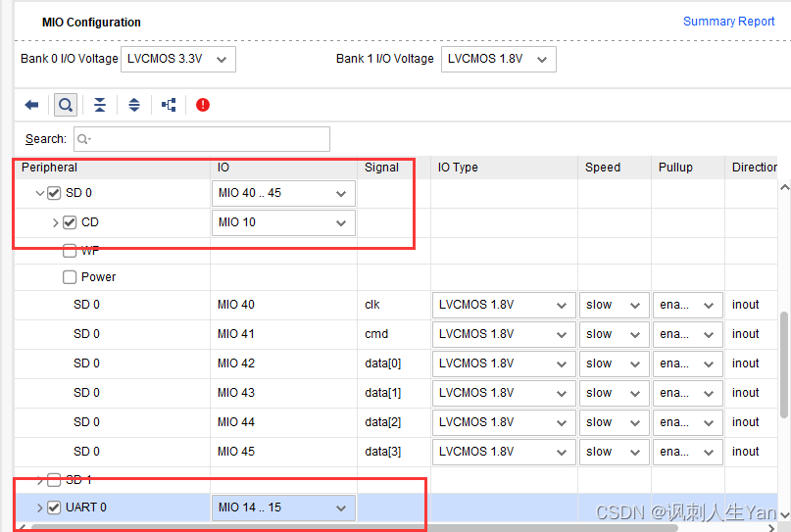Open Pullup dropdown for MIO 44 row
Viewport: 791px width, 532px height.
pos(687,422)
